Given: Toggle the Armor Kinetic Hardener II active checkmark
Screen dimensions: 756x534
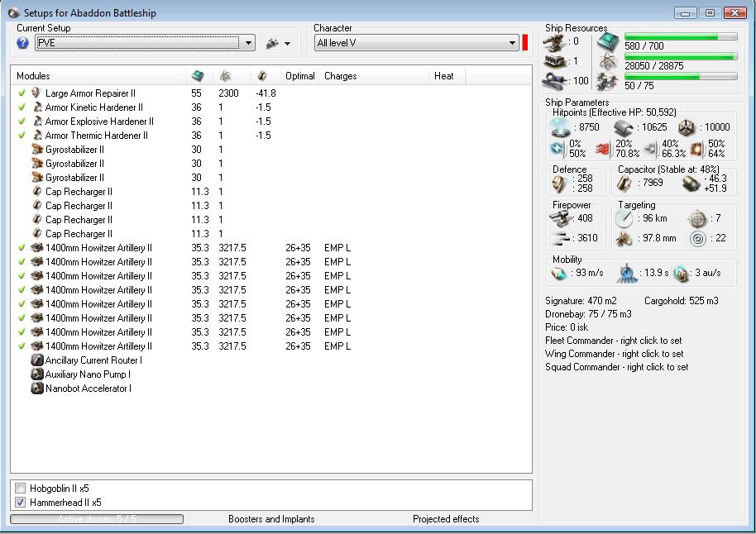Looking at the screenshot, I should [22, 107].
